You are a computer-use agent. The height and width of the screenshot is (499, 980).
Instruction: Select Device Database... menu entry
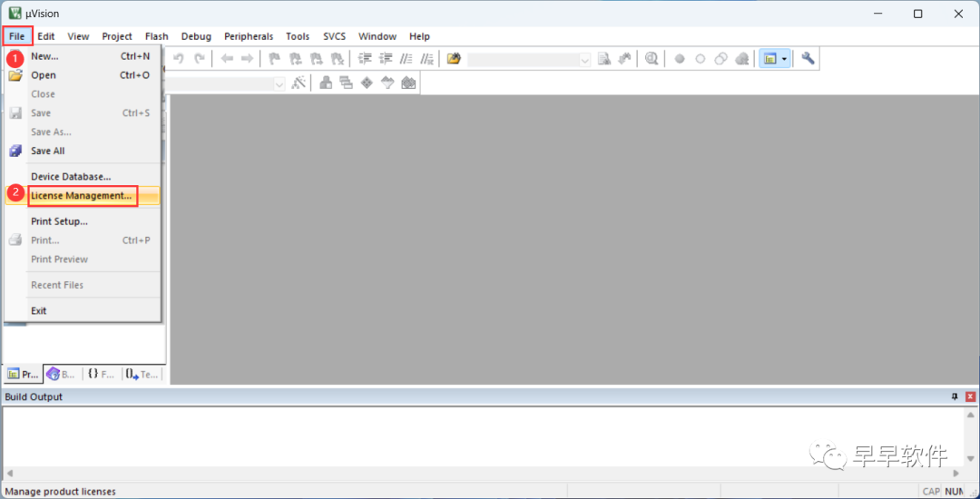click(83, 177)
